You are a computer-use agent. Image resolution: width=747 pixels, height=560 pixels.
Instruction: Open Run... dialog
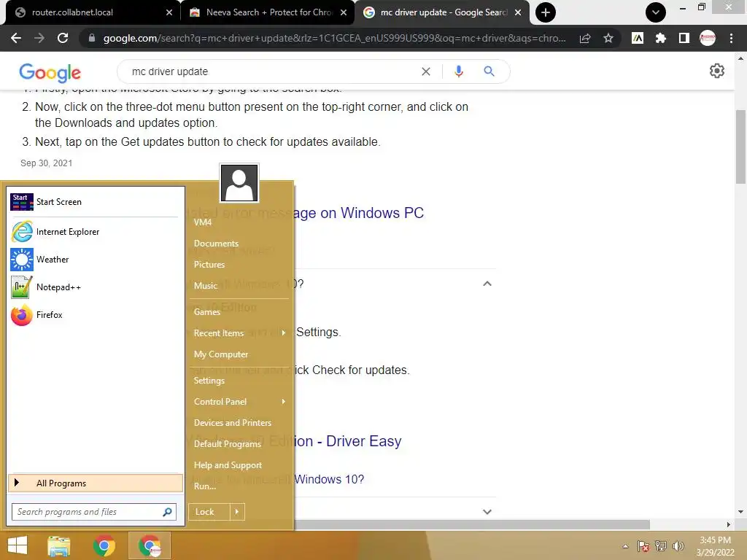[x=205, y=486]
